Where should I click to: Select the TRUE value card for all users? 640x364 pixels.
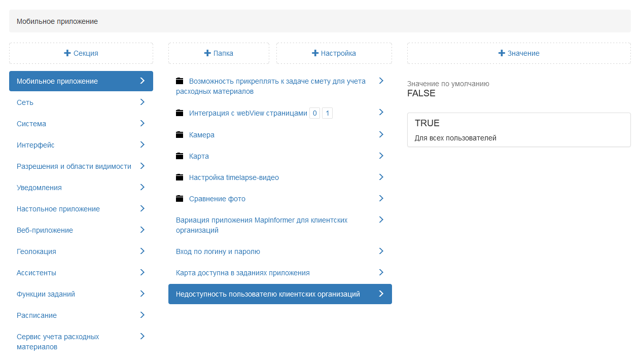click(x=518, y=130)
